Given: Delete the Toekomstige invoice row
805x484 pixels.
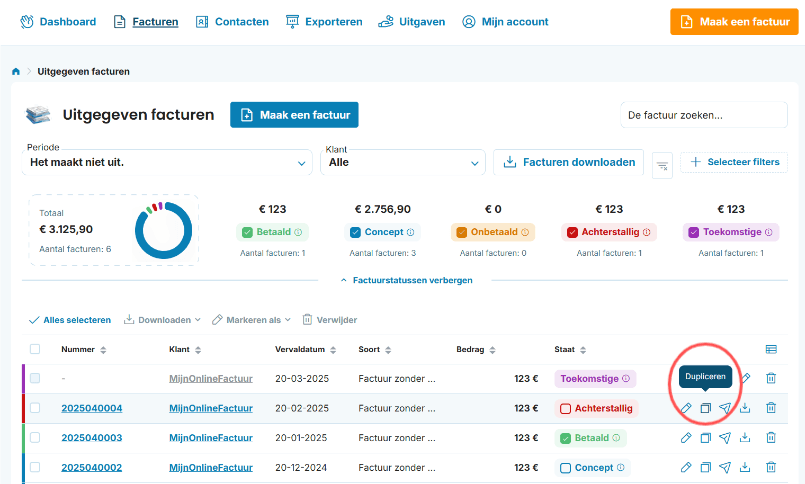Looking at the screenshot, I should click(771, 378).
